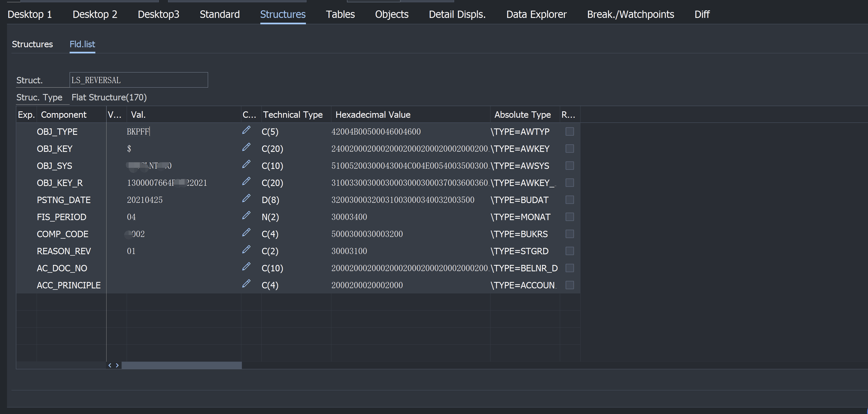The height and width of the screenshot is (414, 868).
Task: Click the Exp. column header
Action: (26, 115)
